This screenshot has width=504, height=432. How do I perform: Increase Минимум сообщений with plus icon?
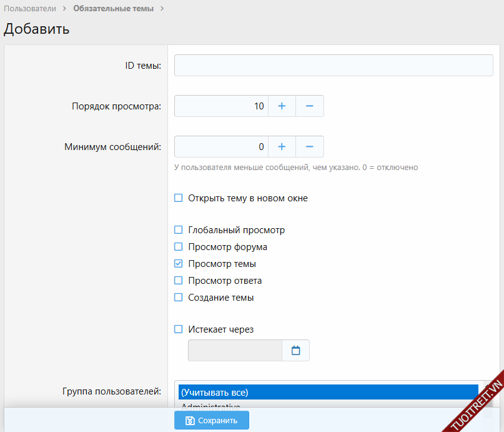point(282,147)
